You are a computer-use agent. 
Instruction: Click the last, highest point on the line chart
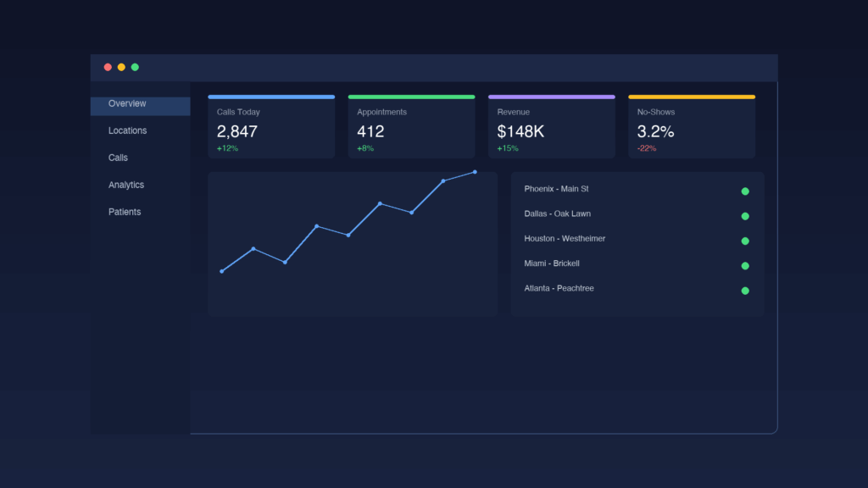coord(475,172)
